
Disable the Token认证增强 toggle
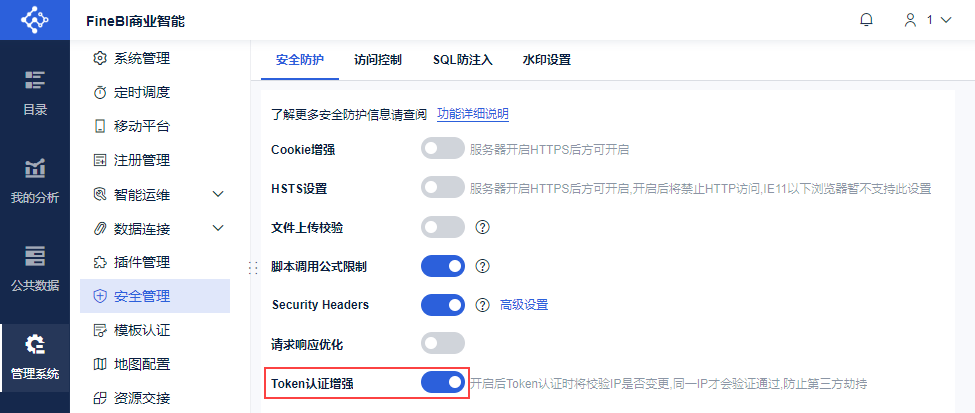pyautogui.click(x=443, y=382)
